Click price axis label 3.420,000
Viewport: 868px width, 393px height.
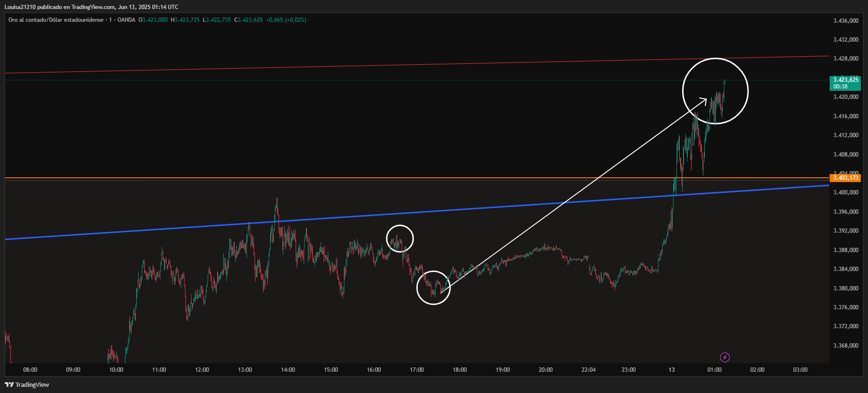(846, 97)
